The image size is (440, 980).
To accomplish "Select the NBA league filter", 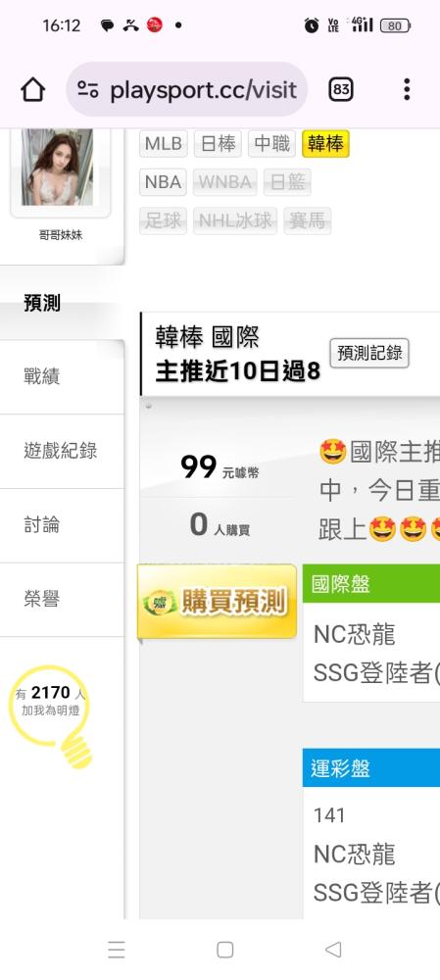I will click(163, 182).
